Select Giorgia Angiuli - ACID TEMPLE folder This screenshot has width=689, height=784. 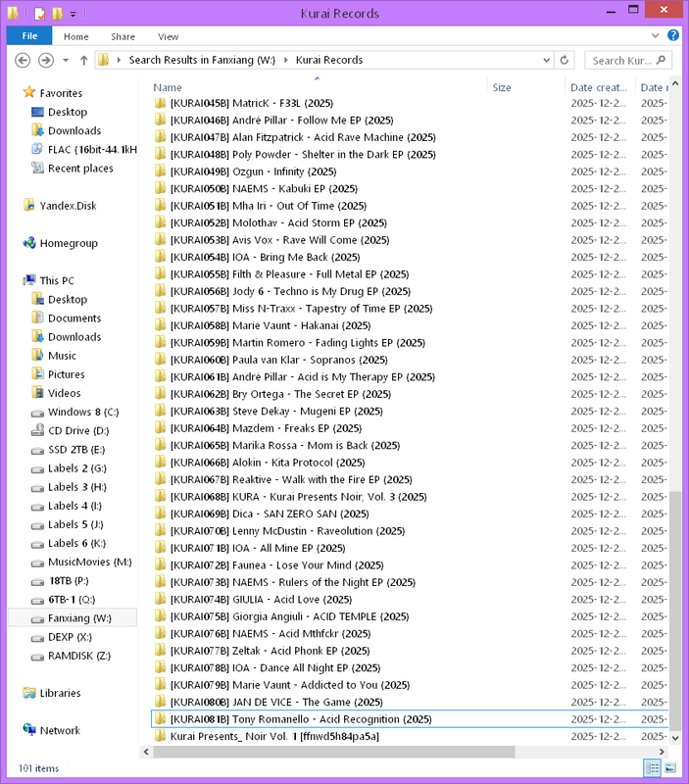tap(289, 616)
